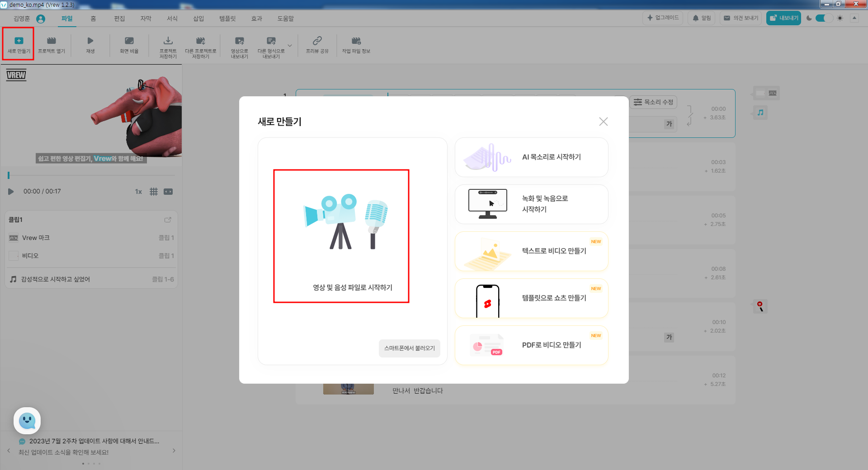View 작업 파일 정보 file info icon
The height and width of the screenshot is (470, 868).
click(356, 45)
